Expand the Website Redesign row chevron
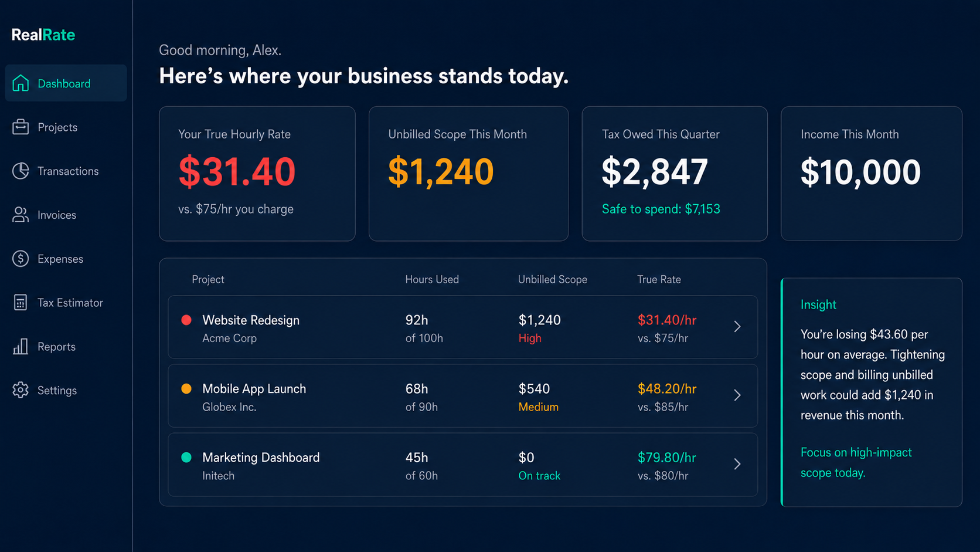Viewport: 980px width, 552px height. (x=737, y=327)
